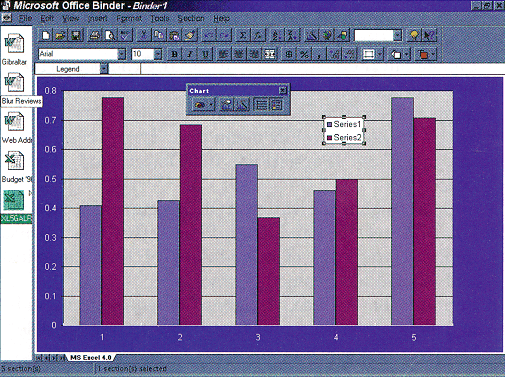Click the Save diskette icon

point(76,35)
